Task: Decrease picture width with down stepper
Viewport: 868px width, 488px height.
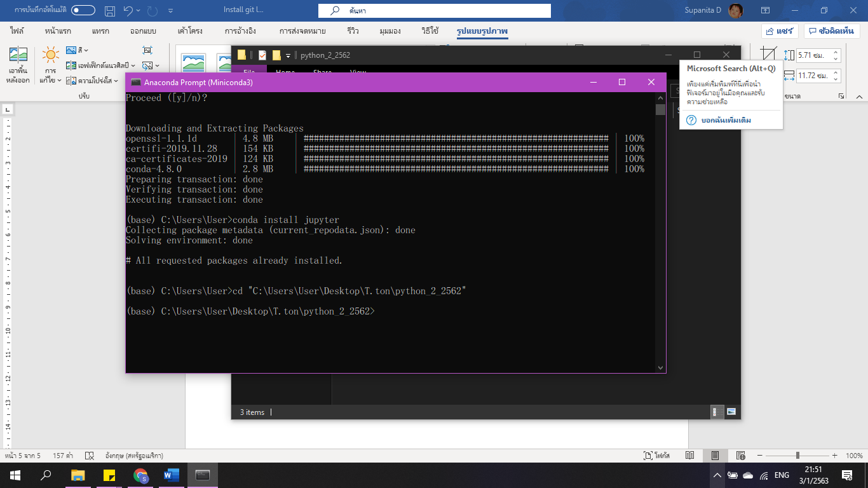Action: pos(836,79)
